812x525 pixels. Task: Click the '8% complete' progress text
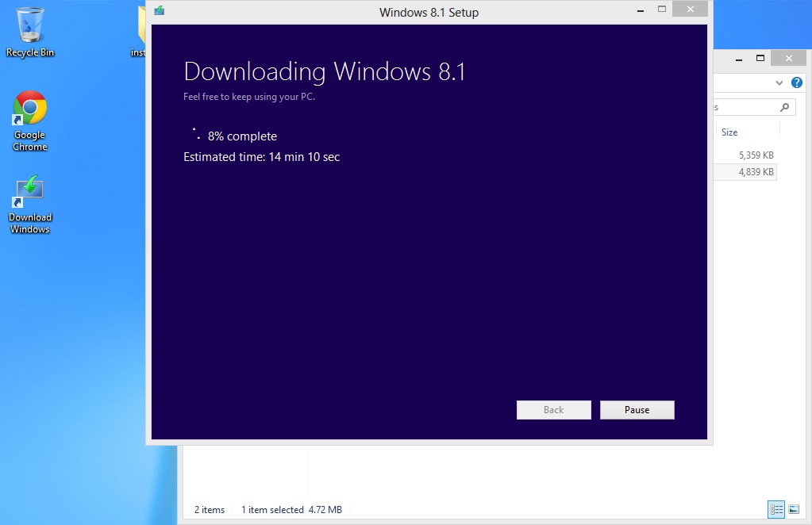[x=242, y=136]
